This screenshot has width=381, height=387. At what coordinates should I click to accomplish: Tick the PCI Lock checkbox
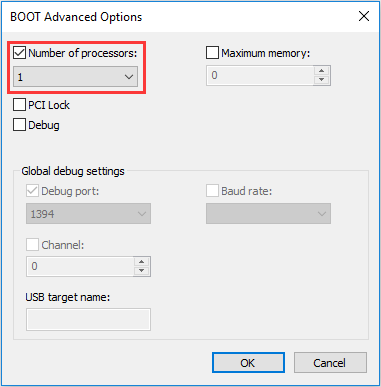19,105
